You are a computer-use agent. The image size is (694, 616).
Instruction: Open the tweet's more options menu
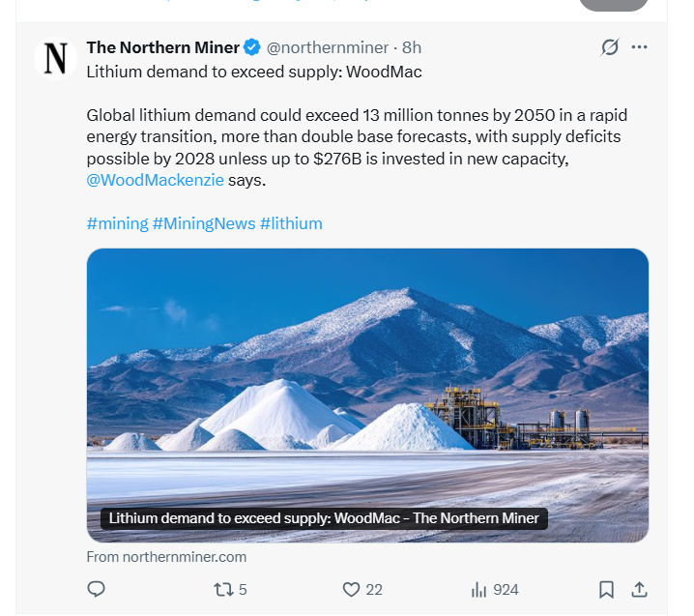click(x=639, y=47)
